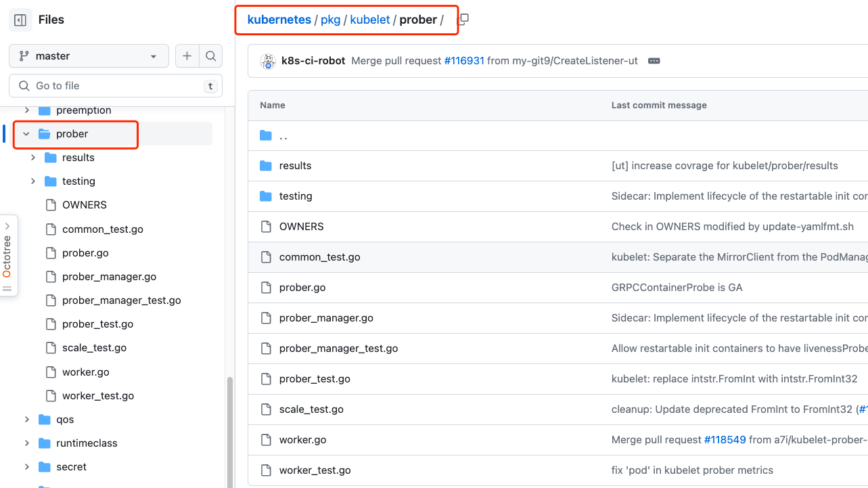Open the 'kubelet: replace intstr.FromInt with intstr.FromInt32' commit
The width and height of the screenshot is (868, 488).
tap(735, 379)
